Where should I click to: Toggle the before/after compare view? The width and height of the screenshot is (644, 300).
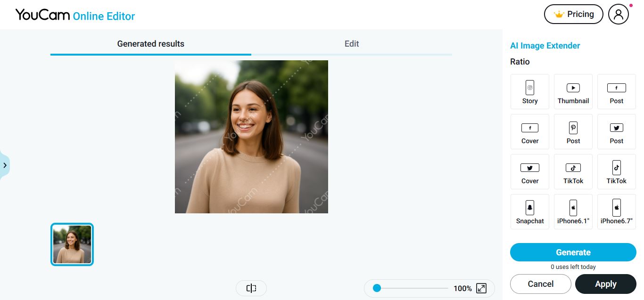coord(251,288)
